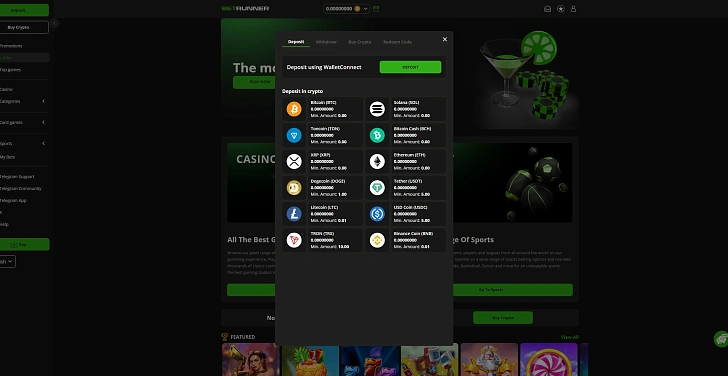This screenshot has height=376, width=728.
Task: Open the star rewards icon in header
Action: [560, 9]
